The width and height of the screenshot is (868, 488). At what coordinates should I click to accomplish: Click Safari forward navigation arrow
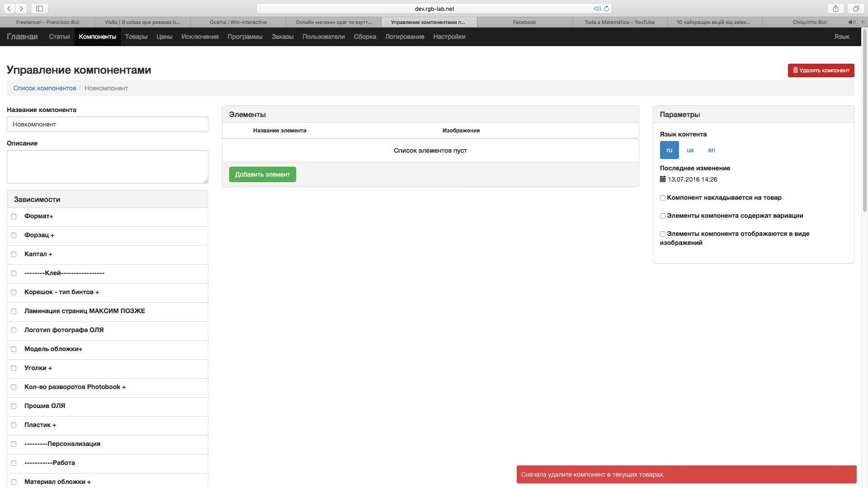pyautogui.click(x=21, y=9)
